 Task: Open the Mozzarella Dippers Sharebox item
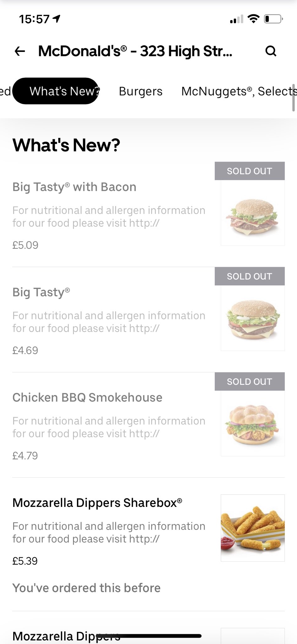pos(97,503)
